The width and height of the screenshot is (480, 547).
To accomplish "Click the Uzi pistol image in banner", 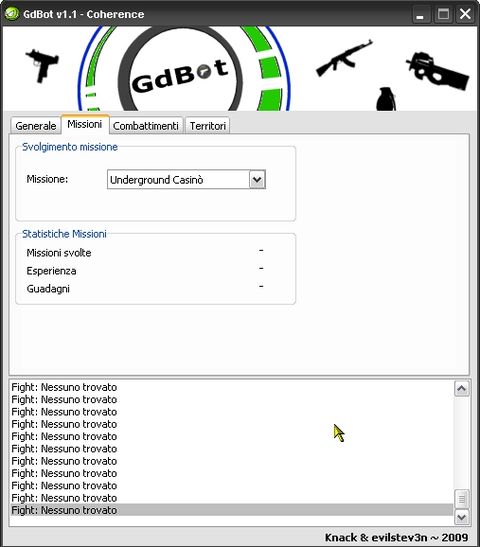I will [x=42, y=66].
